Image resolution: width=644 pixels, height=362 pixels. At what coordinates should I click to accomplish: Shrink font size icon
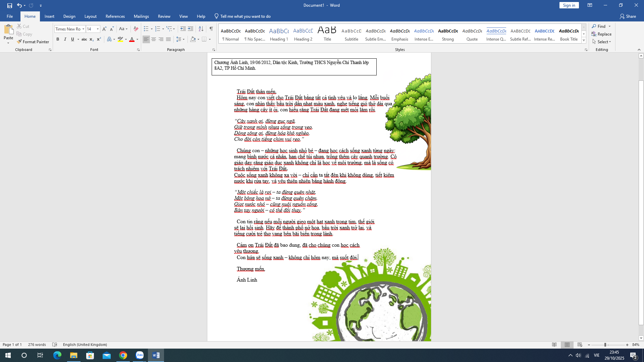tap(112, 29)
